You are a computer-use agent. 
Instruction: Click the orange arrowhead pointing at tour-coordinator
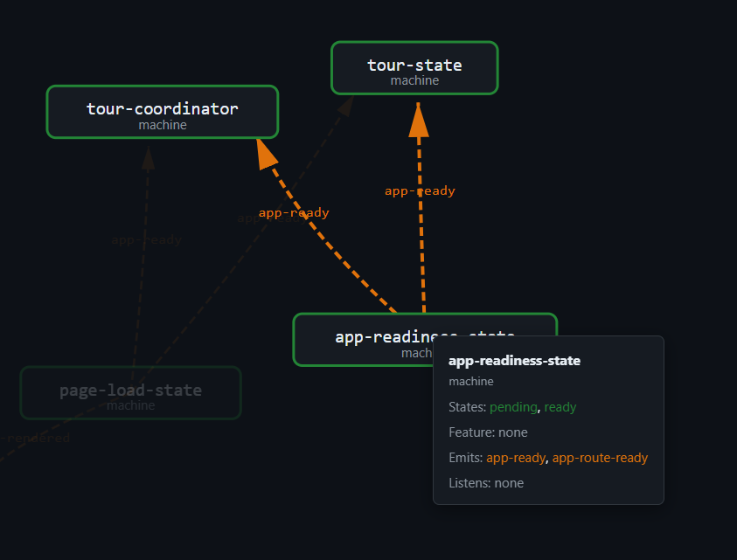tap(263, 153)
